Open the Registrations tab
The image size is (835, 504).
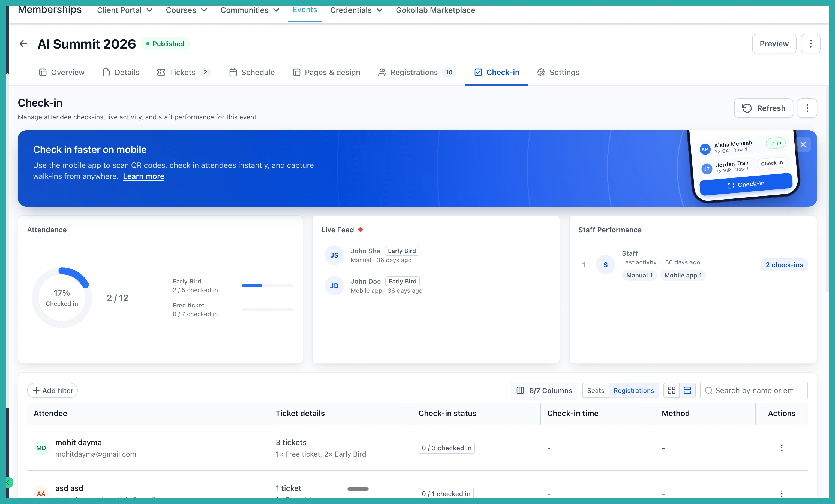(x=417, y=72)
